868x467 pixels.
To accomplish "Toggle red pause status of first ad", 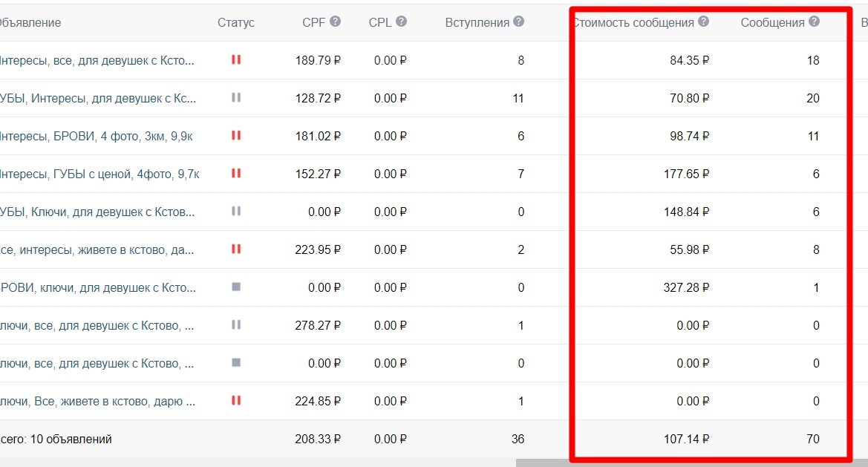I will point(236,59).
